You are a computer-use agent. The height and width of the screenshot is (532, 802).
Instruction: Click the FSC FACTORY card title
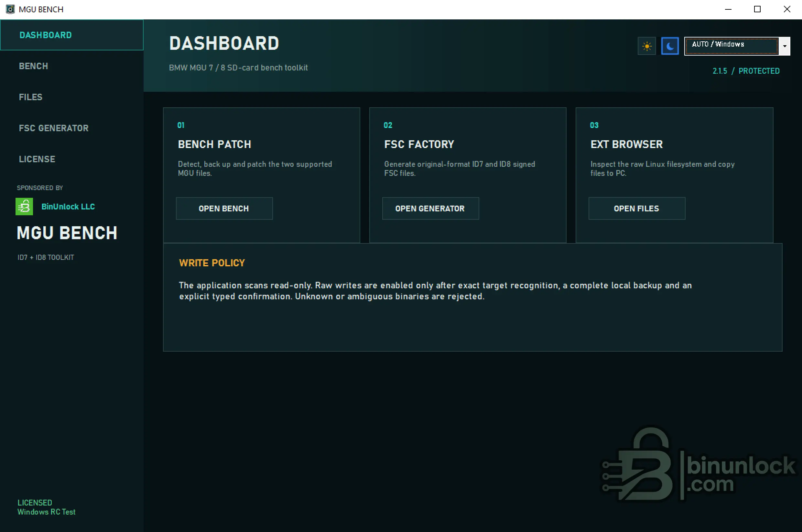pyautogui.click(x=419, y=144)
